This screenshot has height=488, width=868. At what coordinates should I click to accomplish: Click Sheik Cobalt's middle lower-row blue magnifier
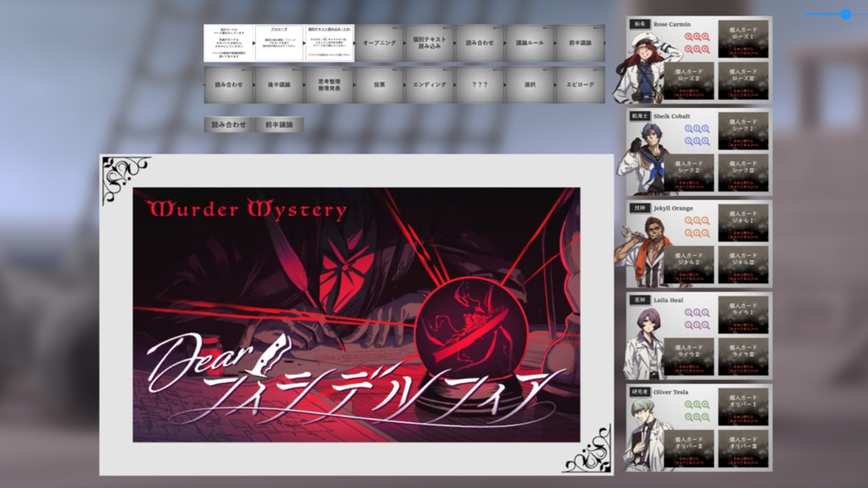[697, 141]
